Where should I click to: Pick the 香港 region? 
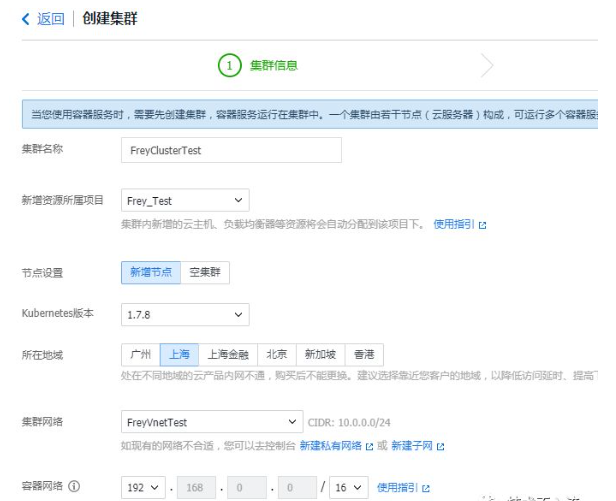click(x=364, y=355)
